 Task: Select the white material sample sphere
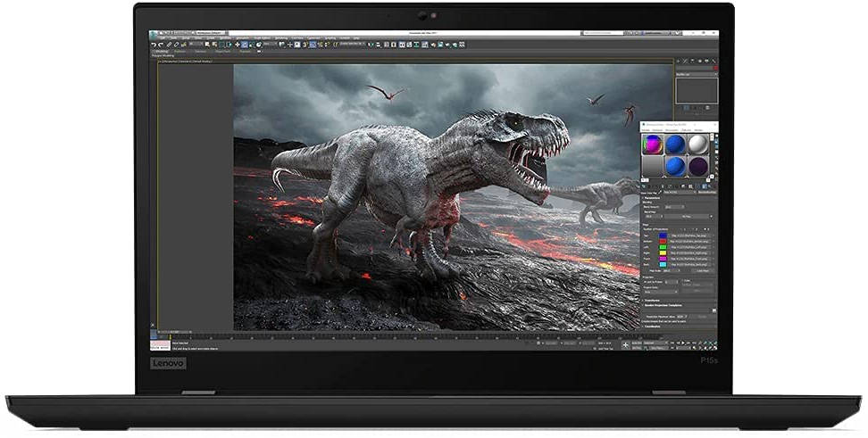click(698, 144)
